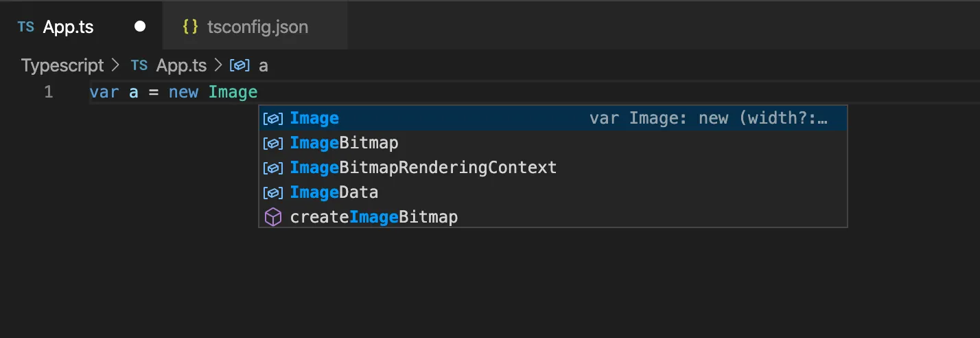Open the App.ts breadcrumb dropdown
The height and width of the screenshot is (338, 980).
(181, 66)
